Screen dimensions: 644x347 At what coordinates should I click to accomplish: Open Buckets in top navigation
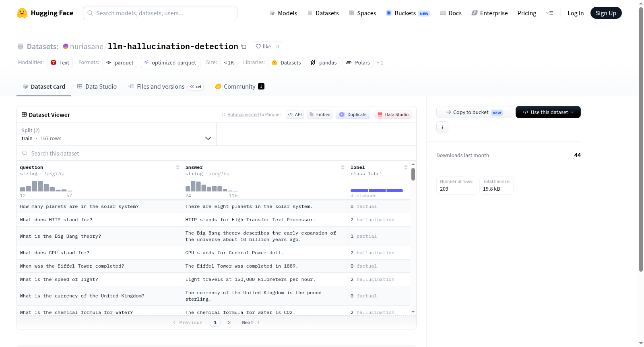408,13
